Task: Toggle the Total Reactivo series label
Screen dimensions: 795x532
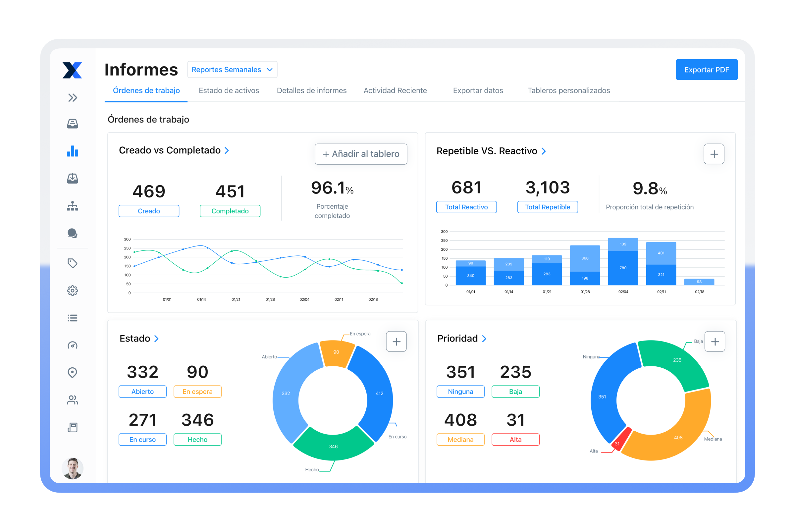Action: click(x=466, y=207)
